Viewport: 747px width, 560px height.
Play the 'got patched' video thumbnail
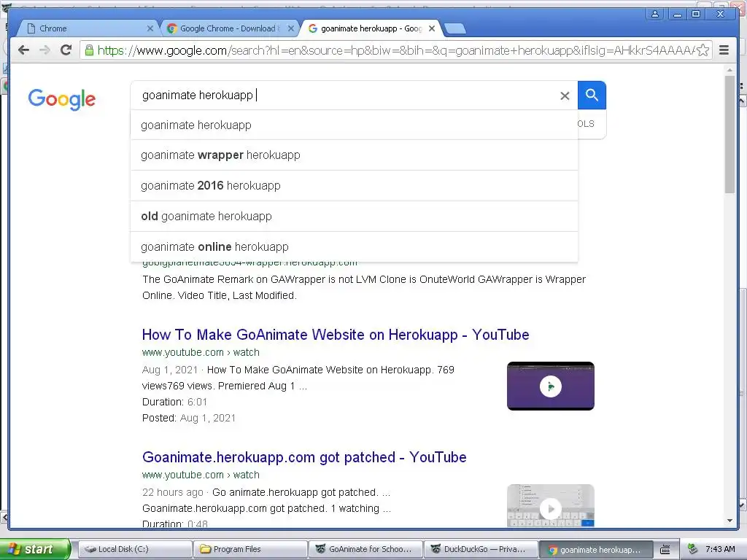(x=550, y=506)
